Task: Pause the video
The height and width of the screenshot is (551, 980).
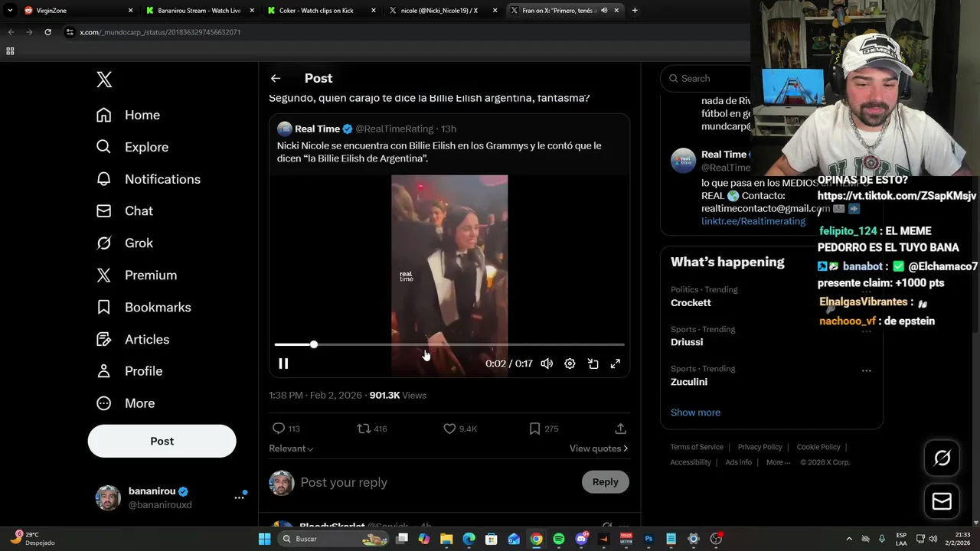Action: (x=283, y=364)
